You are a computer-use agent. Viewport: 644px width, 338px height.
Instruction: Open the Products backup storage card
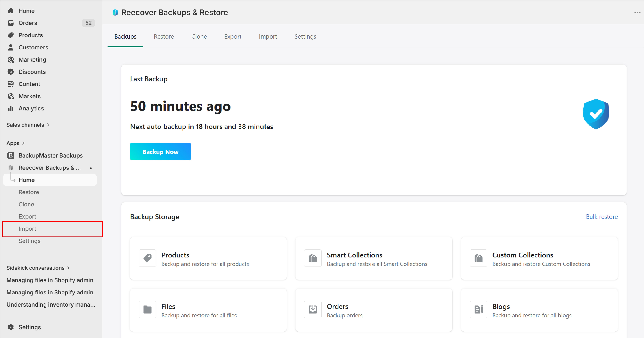tap(208, 258)
